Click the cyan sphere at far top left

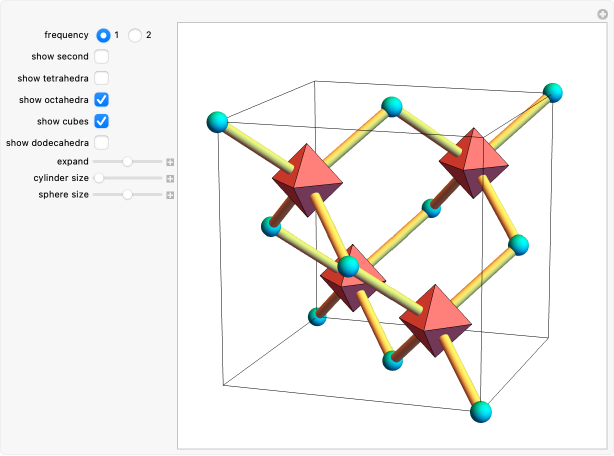(x=217, y=123)
